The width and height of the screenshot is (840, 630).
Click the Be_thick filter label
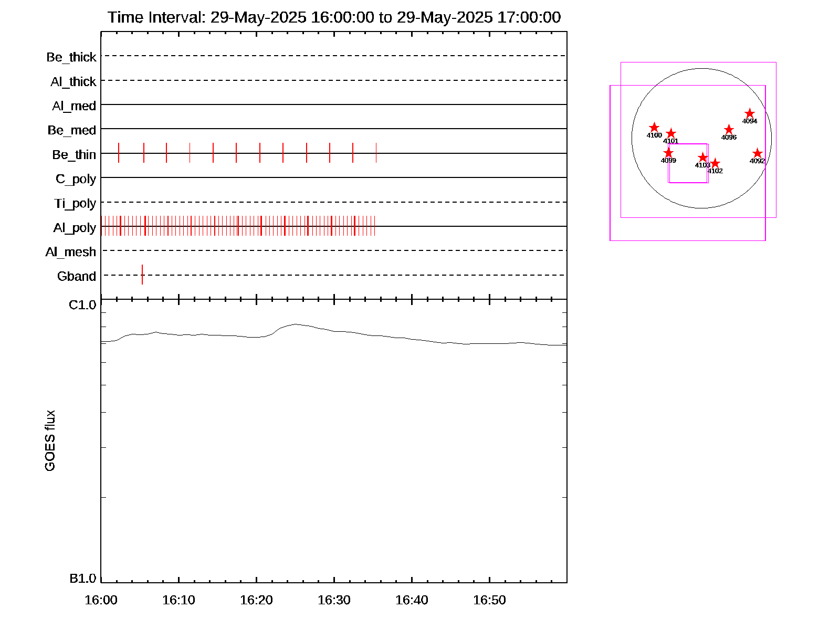[71, 57]
